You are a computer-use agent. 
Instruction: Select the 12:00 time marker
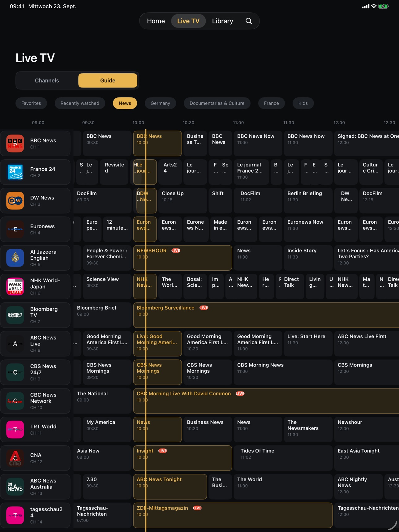(339, 123)
